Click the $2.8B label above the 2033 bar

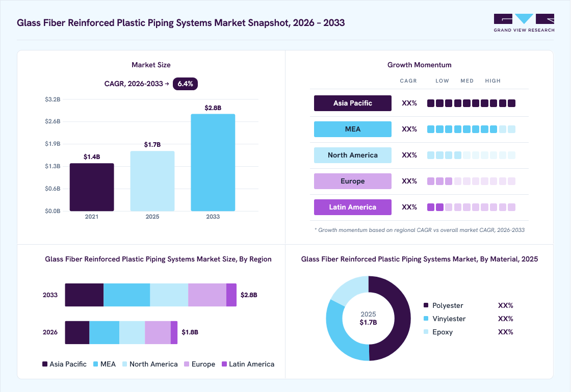coord(213,108)
